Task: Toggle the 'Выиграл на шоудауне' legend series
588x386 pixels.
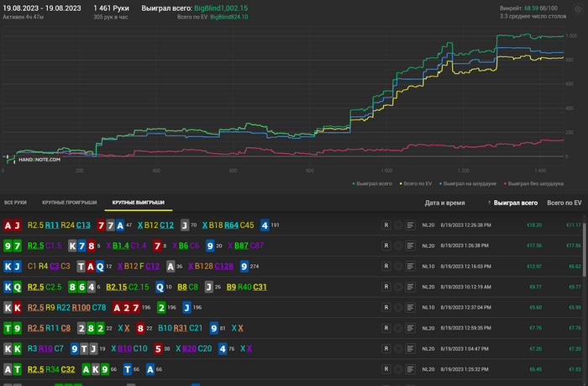Action: pyautogui.click(x=468, y=183)
